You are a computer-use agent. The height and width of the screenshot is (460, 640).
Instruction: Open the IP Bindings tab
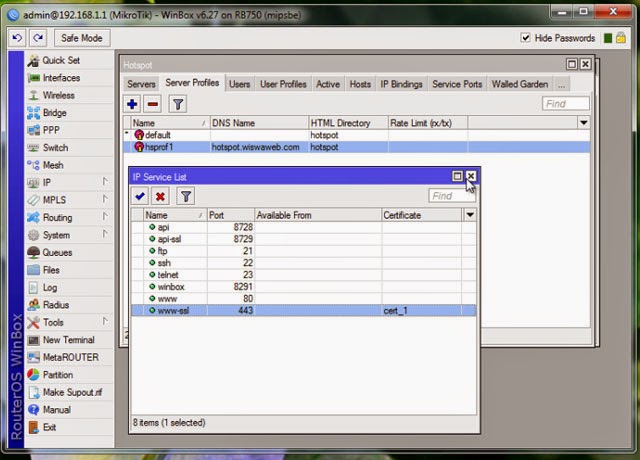[401, 84]
